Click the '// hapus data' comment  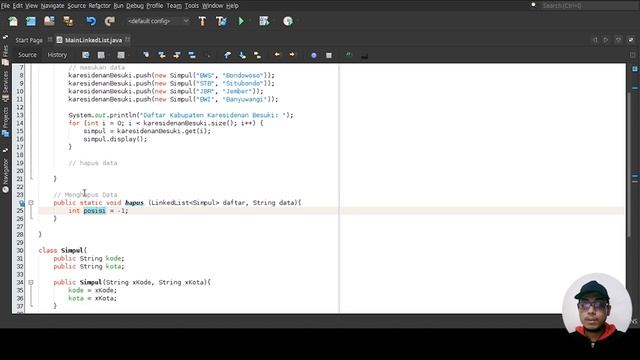[x=93, y=163]
